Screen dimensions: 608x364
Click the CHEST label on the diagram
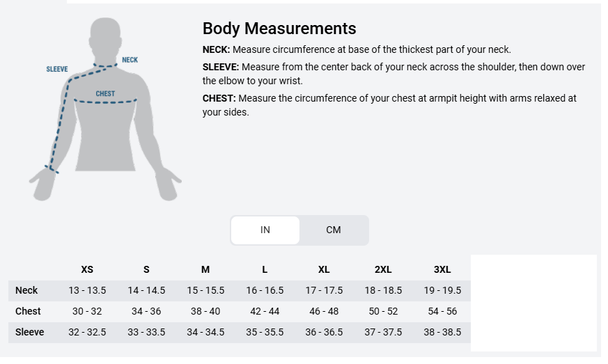click(105, 93)
